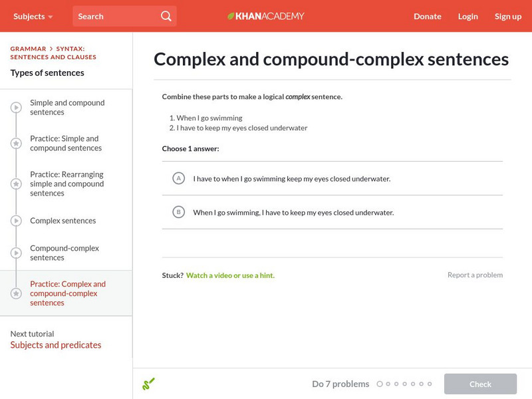Click the play icon beside Complex sentences
532x399 pixels.
(16, 221)
